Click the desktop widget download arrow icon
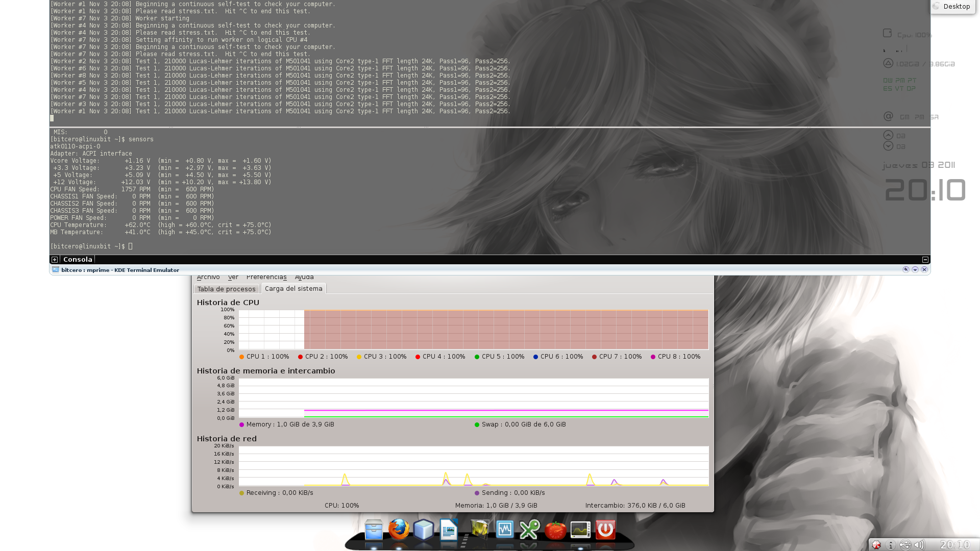The image size is (980, 551). pyautogui.click(x=888, y=146)
